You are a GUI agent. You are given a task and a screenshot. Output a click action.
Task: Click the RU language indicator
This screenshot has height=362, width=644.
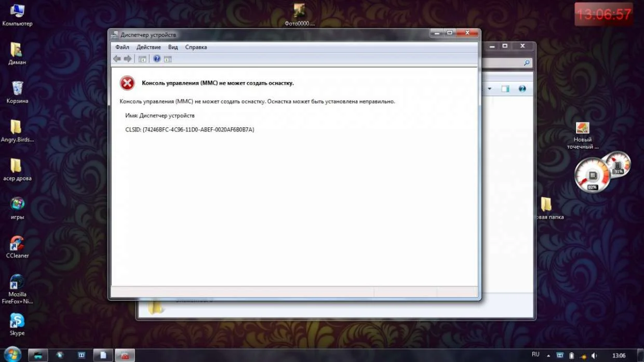pyautogui.click(x=535, y=355)
